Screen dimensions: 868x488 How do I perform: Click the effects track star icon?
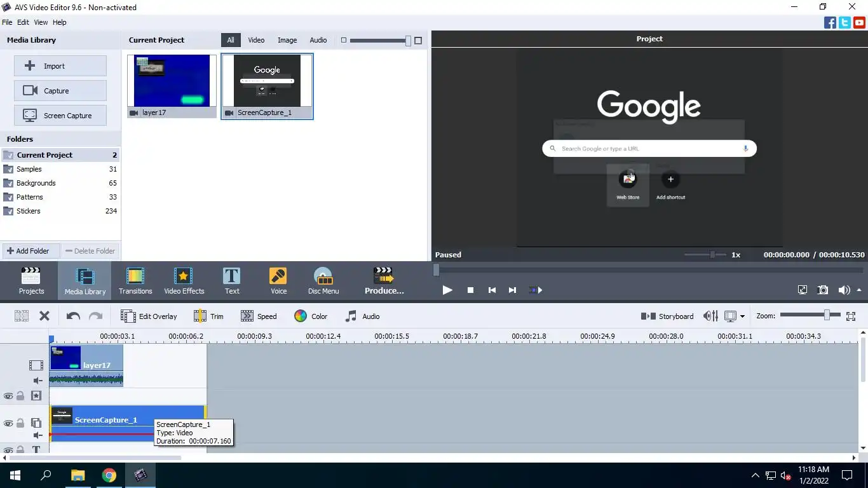36,396
